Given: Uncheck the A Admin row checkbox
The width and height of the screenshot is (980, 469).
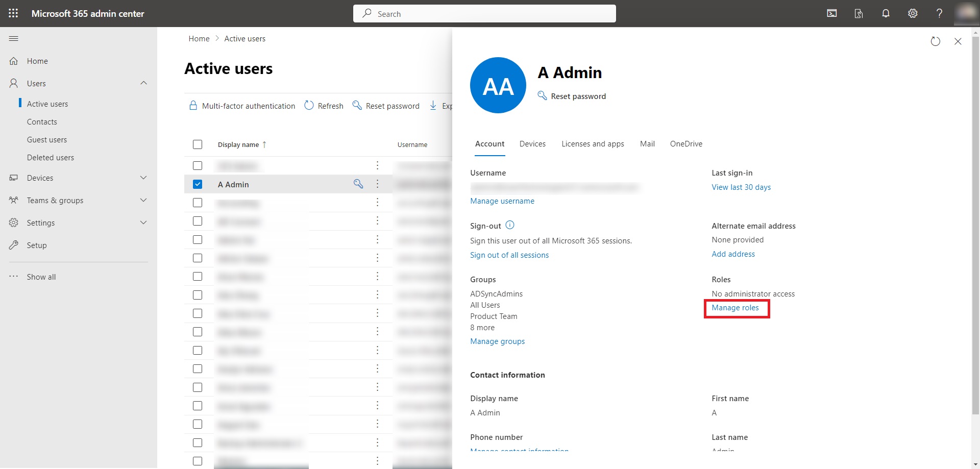Looking at the screenshot, I should pos(198,184).
